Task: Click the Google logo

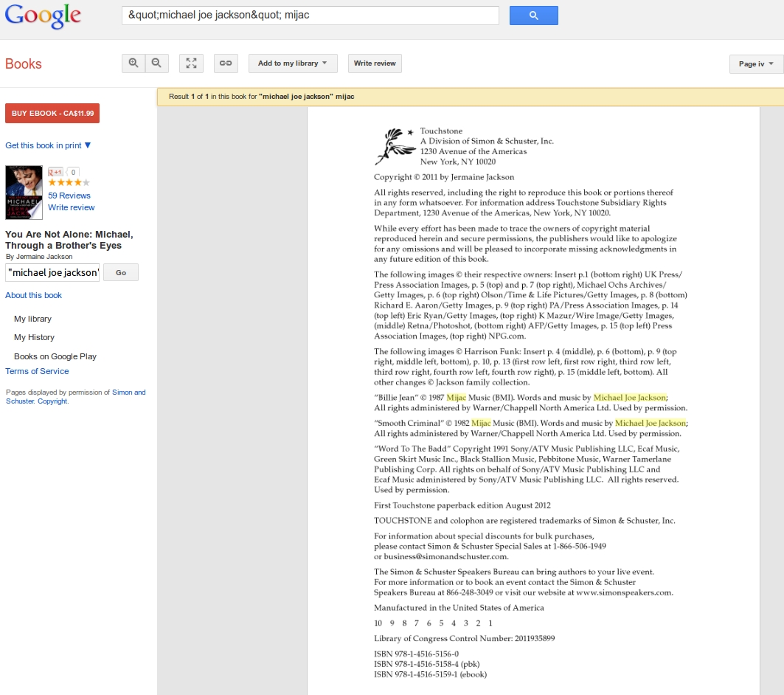Action: point(43,16)
